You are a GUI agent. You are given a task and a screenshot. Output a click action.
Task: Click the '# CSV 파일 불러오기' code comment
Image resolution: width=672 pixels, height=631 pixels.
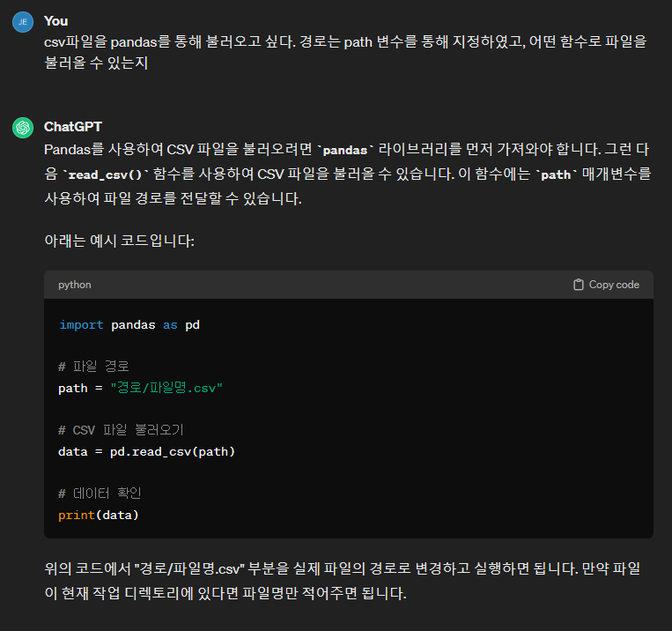(x=121, y=430)
